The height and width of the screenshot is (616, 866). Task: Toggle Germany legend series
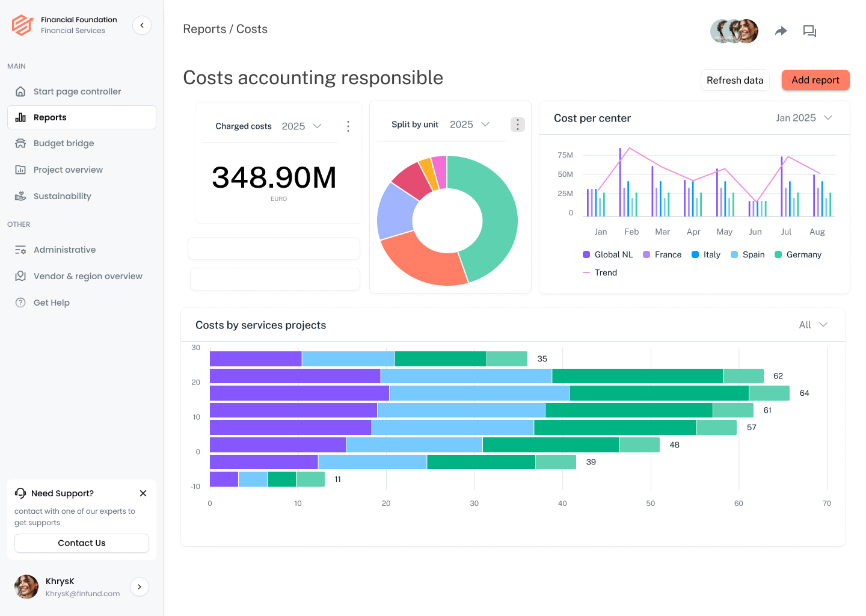point(798,254)
